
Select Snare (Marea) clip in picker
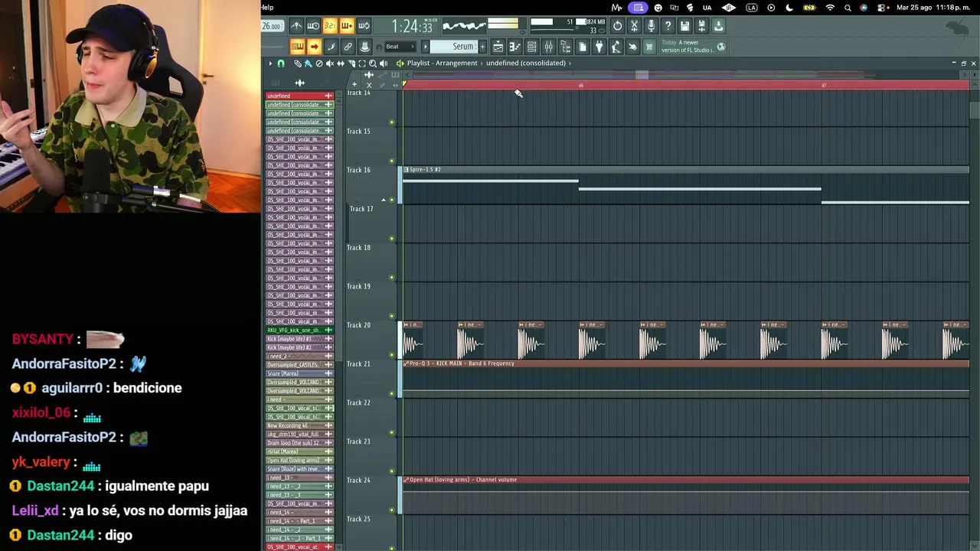point(299,373)
